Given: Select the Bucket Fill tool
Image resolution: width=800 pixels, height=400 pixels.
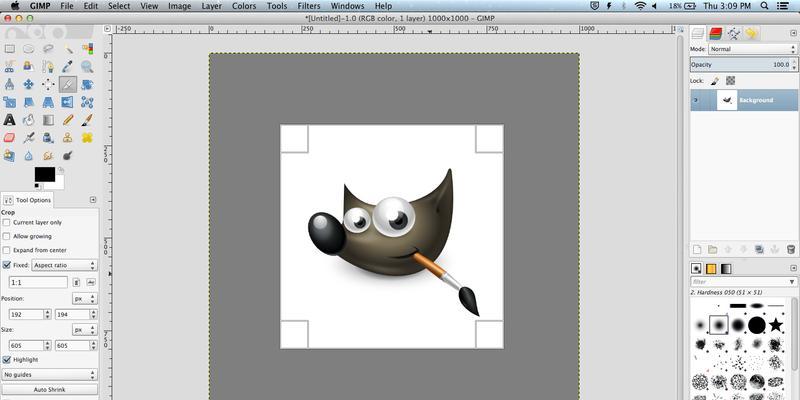Looking at the screenshot, I should pyautogui.click(x=29, y=120).
